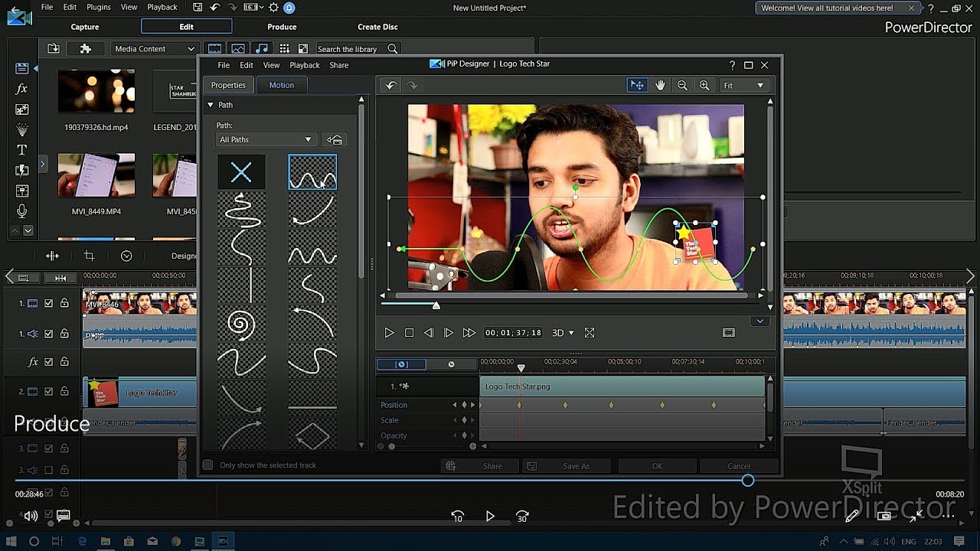
Task: Click the zoom out magnifier icon
Action: click(682, 86)
